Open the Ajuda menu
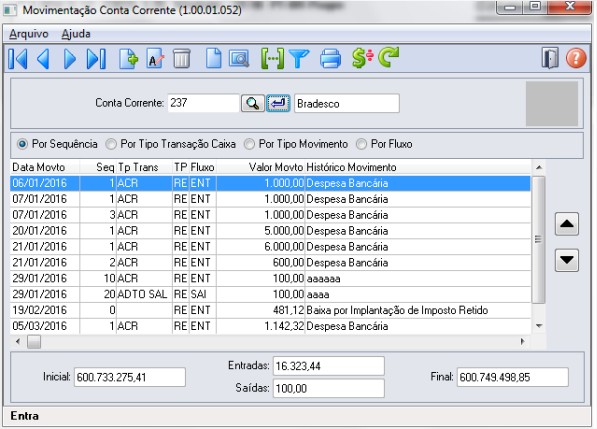 76,34
